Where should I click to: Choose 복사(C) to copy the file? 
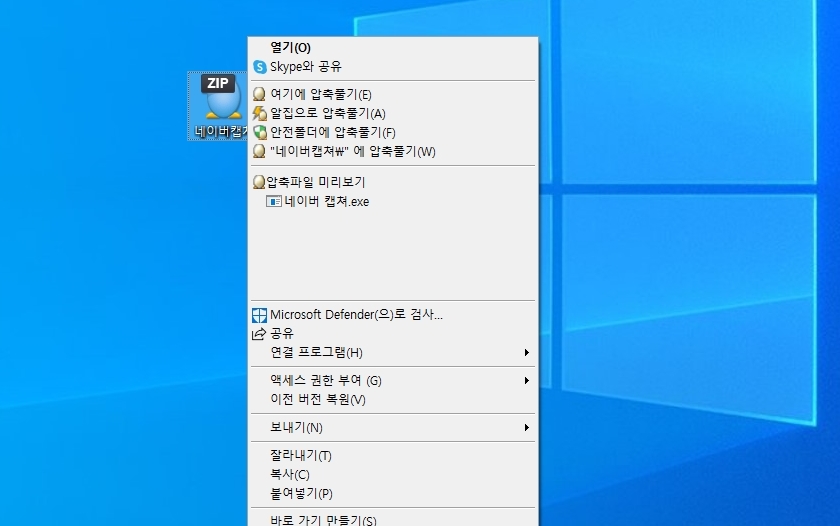tap(393, 475)
